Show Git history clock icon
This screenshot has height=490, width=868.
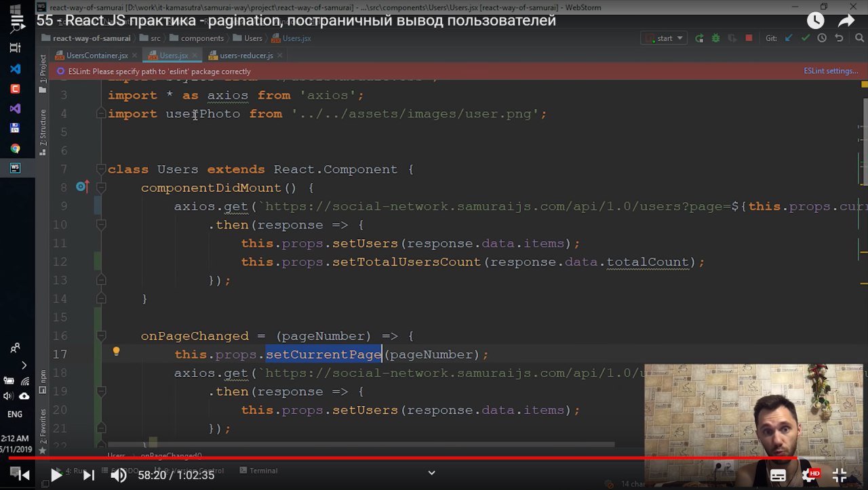point(822,38)
